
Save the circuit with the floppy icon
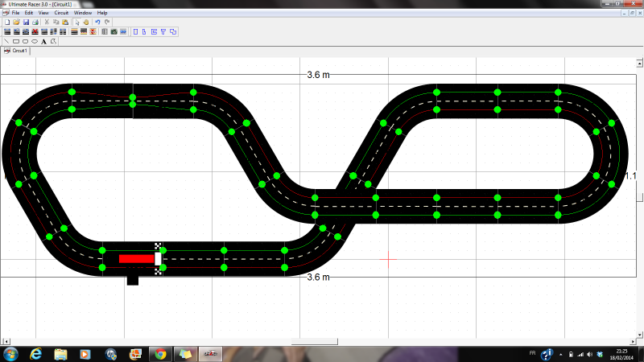pyautogui.click(x=25, y=22)
